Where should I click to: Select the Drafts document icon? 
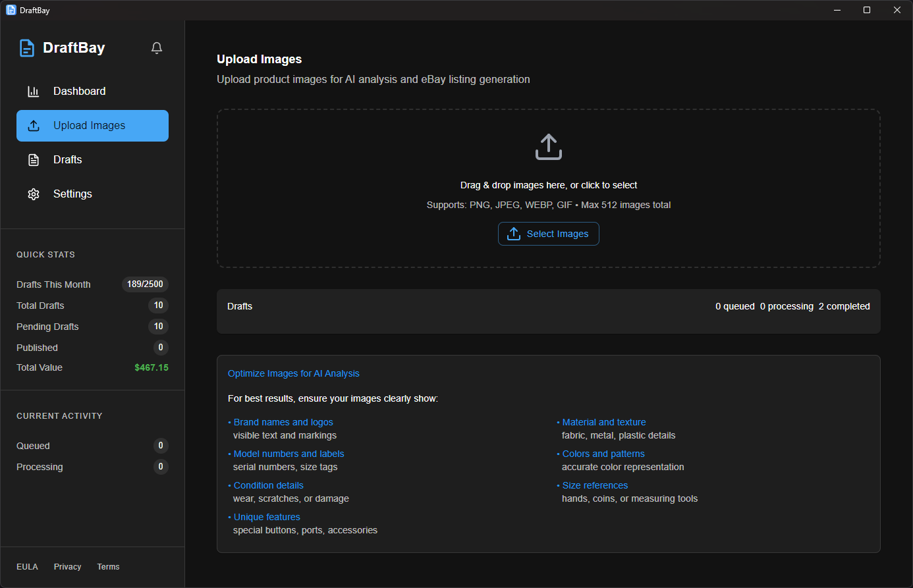coord(34,159)
